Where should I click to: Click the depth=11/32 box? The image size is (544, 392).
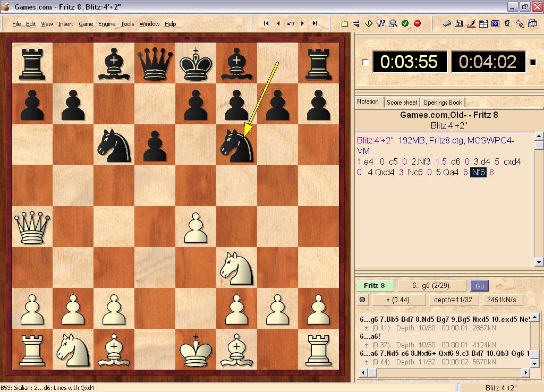click(x=453, y=300)
